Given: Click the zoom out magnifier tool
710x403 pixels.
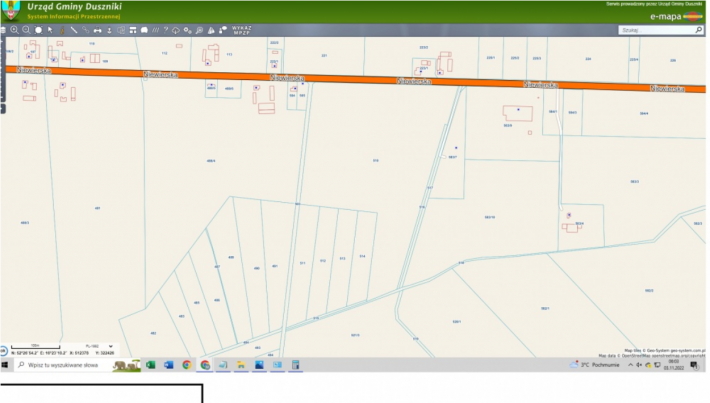Looking at the screenshot, I should tap(26, 30).
